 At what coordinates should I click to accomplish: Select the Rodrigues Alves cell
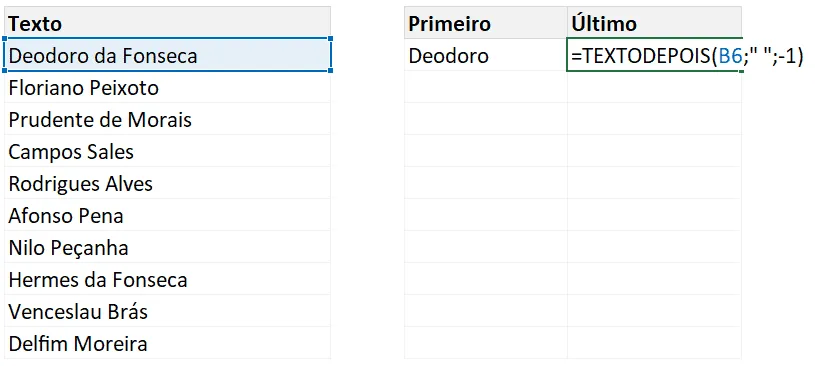[167, 183]
